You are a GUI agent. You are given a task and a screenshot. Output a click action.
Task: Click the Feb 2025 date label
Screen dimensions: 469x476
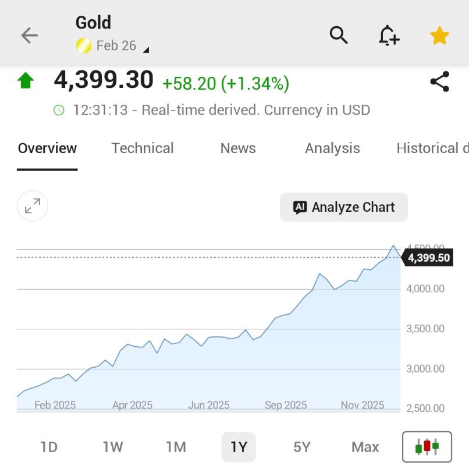point(55,405)
